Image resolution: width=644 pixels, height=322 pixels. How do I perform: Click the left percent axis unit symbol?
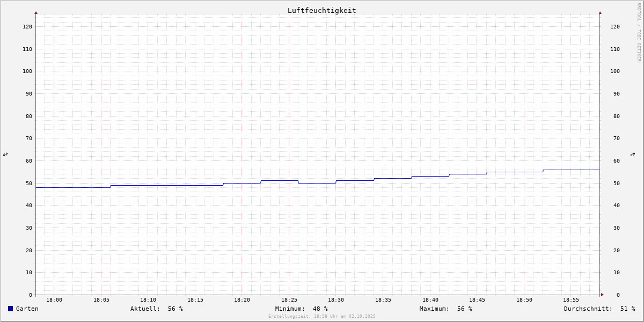pyautogui.click(x=5, y=155)
